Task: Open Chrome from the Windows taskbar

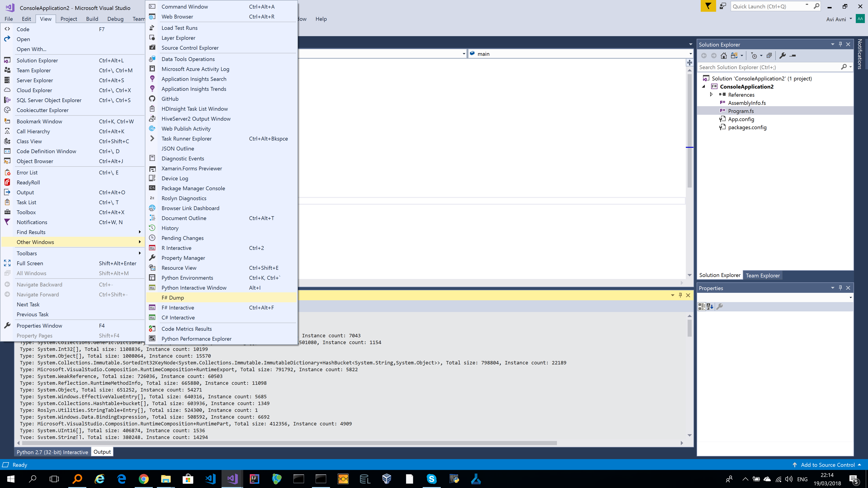Action: click(x=144, y=479)
